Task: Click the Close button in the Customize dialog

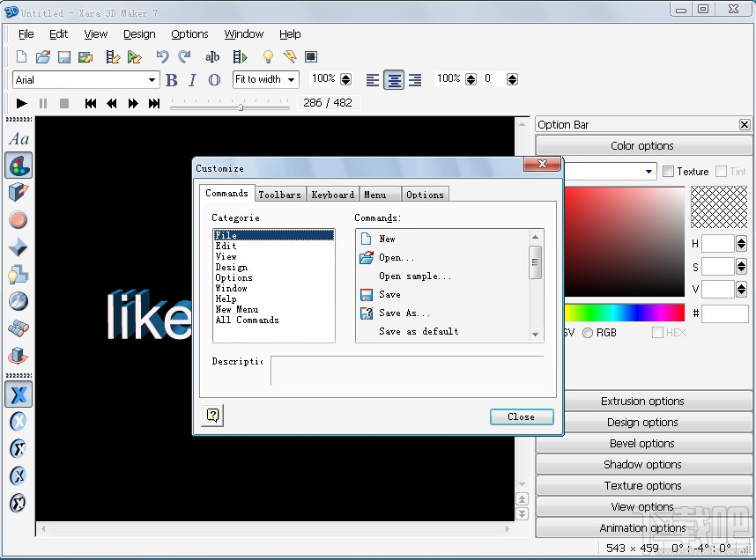Action: coord(521,416)
